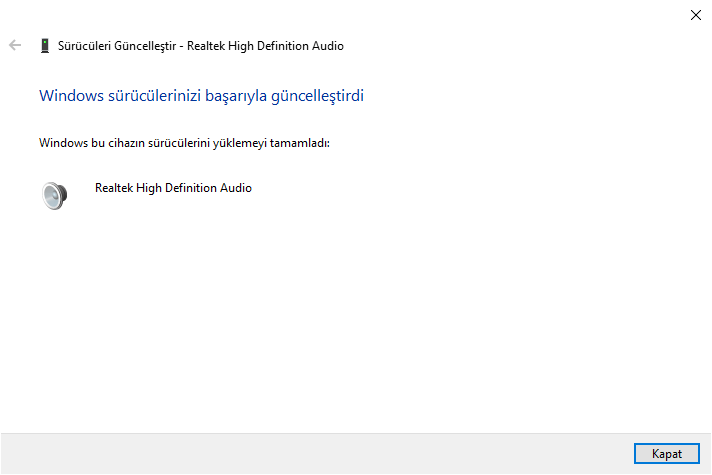Click the Kapat button

(x=667, y=453)
